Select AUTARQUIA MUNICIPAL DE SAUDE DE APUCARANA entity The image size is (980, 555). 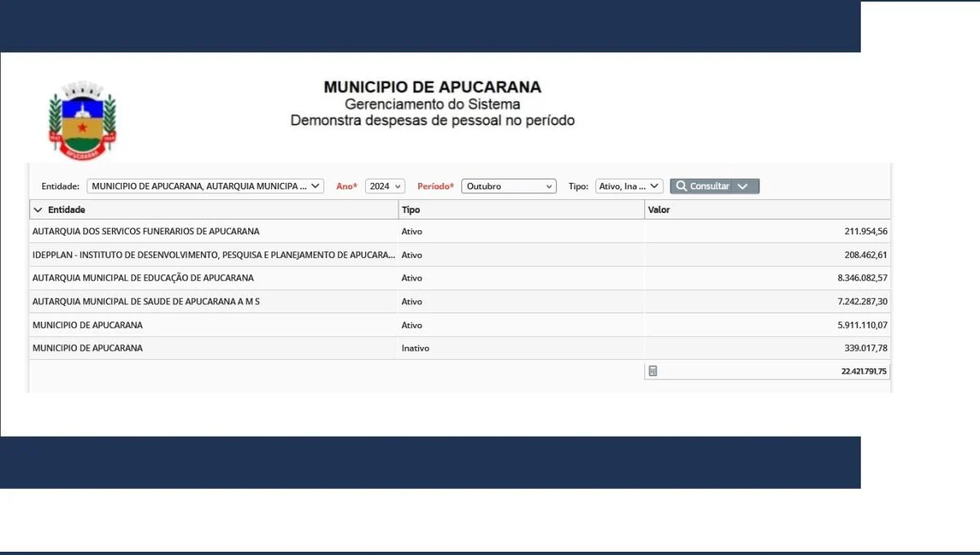point(146,301)
